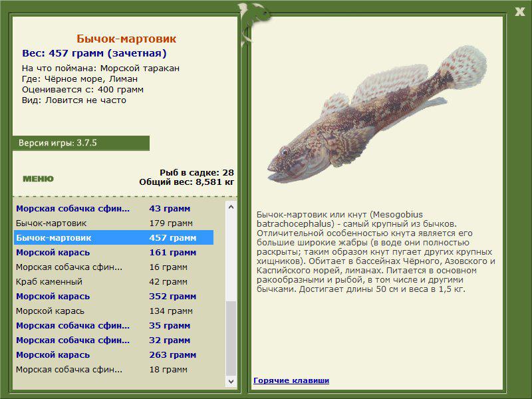Open the МЕНЮ menu
The height and width of the screenshot is (399, 532).
pos(38,179)
